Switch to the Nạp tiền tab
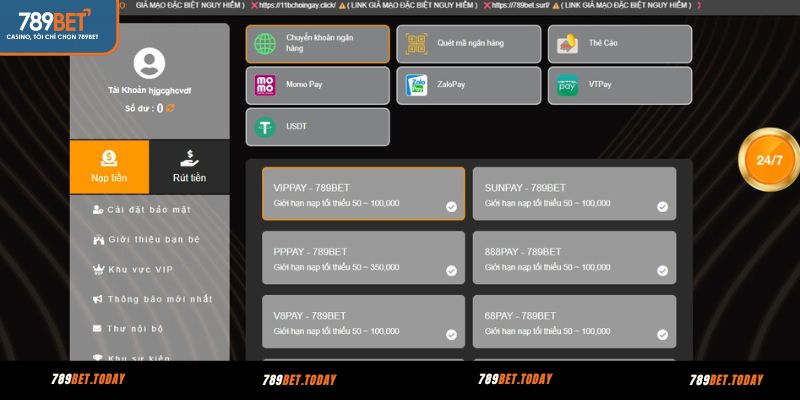 point(109,167)
